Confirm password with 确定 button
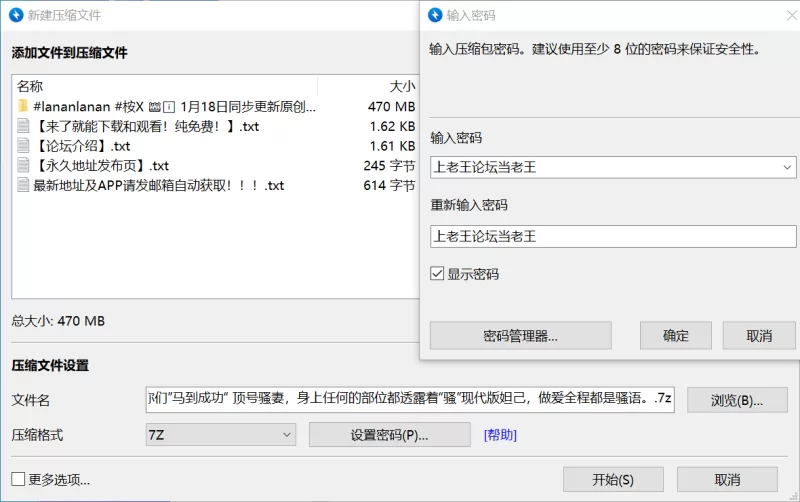Viewport: 800px width, 502px height. [676, 336]
